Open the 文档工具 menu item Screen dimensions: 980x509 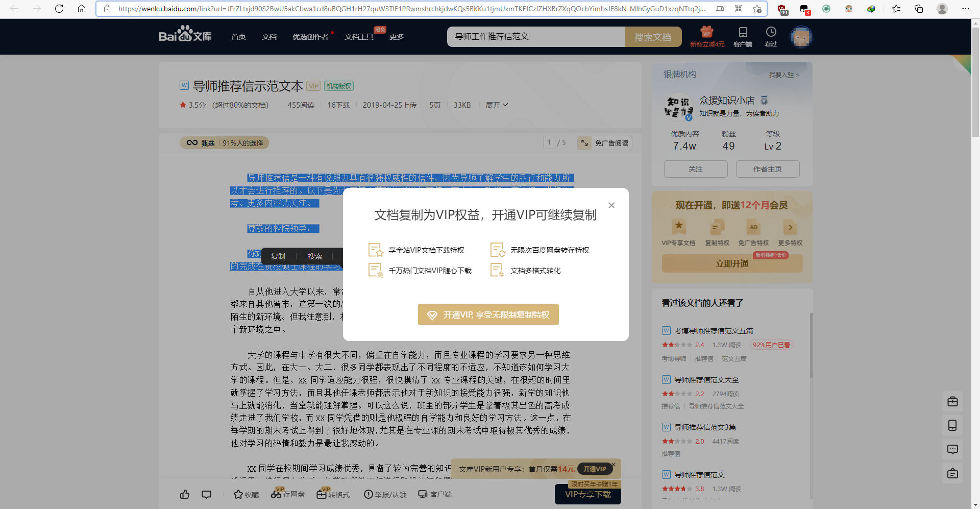[x=359, y=36]
